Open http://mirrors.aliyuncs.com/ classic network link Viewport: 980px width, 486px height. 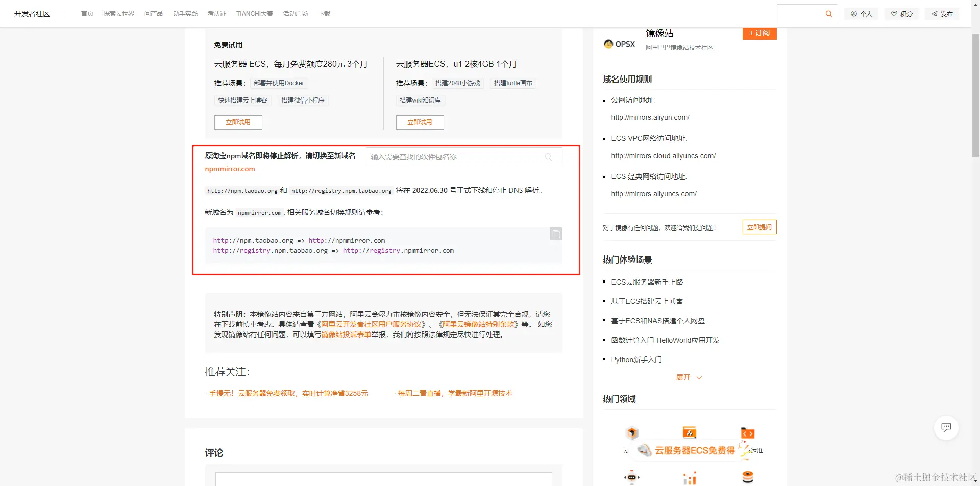point(654,194)
